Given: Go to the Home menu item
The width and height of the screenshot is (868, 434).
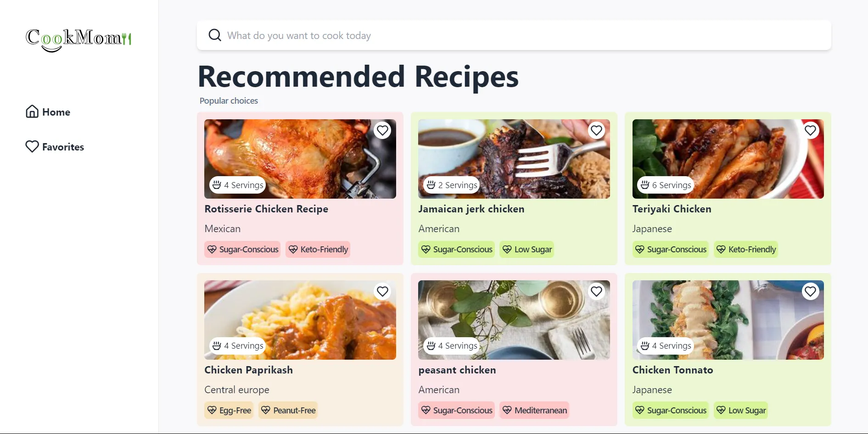Looking at the screenshot, I should point(56,112).
